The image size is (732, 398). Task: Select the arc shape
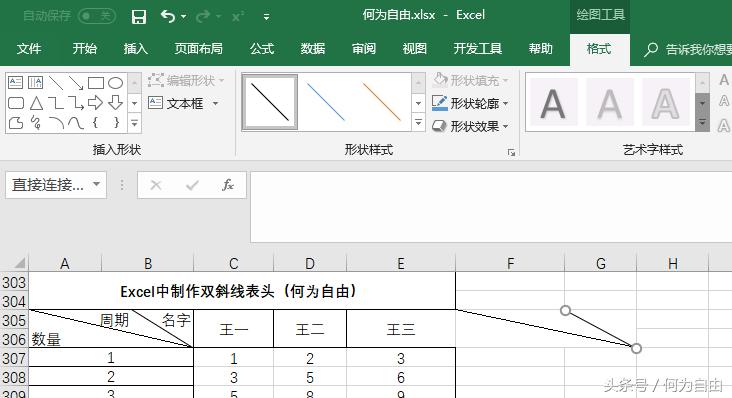click(56, 123)
